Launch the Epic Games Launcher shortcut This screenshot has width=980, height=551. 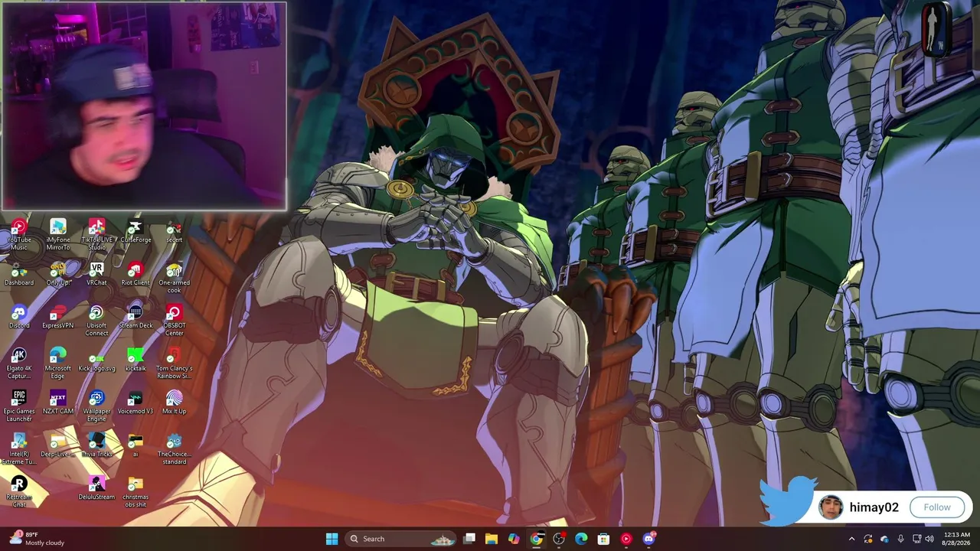[x=19, y=406]
